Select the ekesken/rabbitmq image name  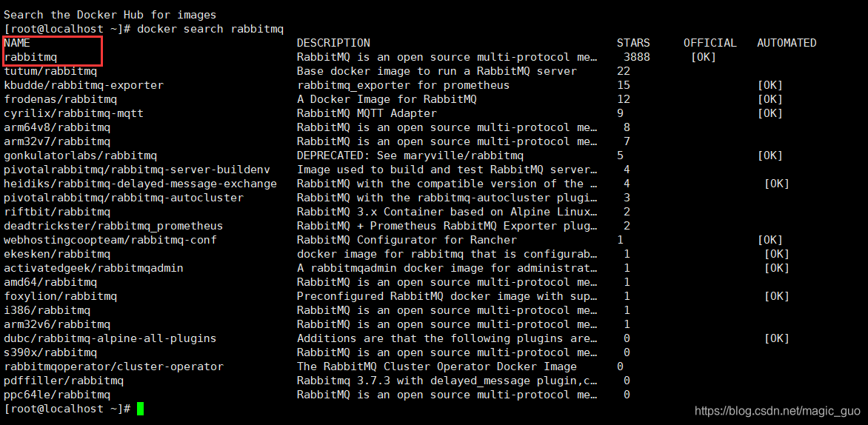(x=57, y=254)
